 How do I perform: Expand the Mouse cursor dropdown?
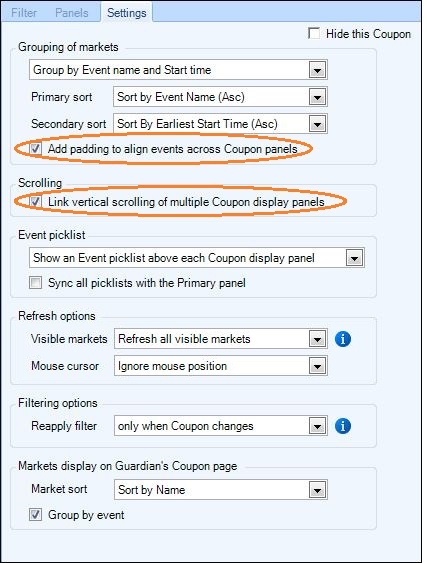click(x=317, y=366)
